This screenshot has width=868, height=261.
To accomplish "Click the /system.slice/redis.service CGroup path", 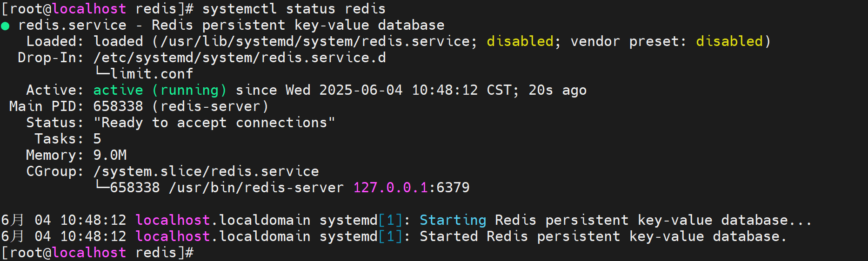I will click(206, 171).
